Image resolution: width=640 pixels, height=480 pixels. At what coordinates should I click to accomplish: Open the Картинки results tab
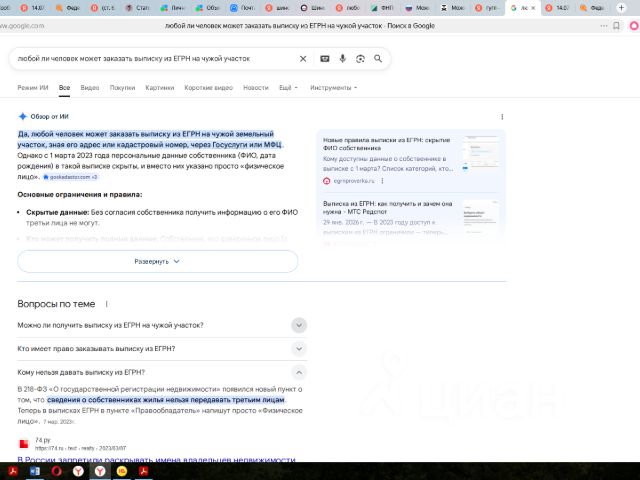point(160,88)
